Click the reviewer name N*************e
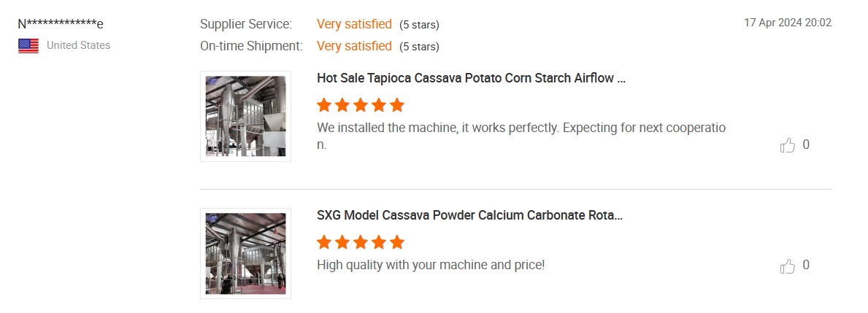This screenshot has width=868, height=313. click(x=61, y=24)
